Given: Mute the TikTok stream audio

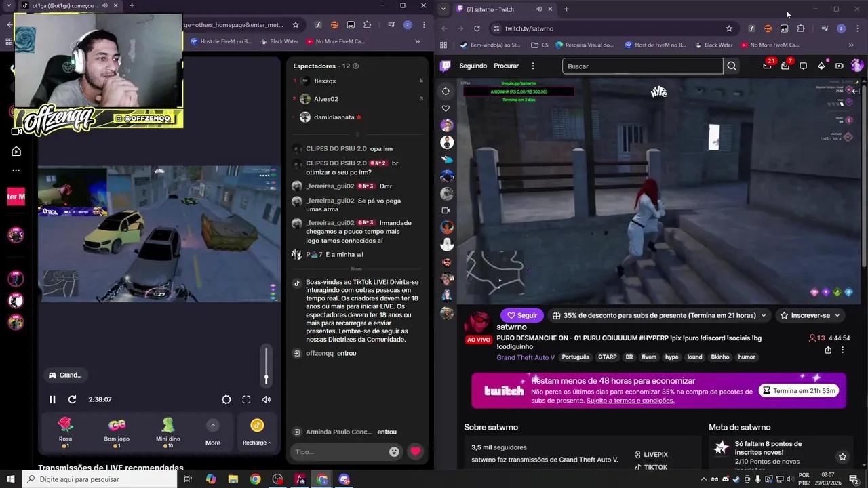Looking at the screenshot, I should [x=266, y=399].
